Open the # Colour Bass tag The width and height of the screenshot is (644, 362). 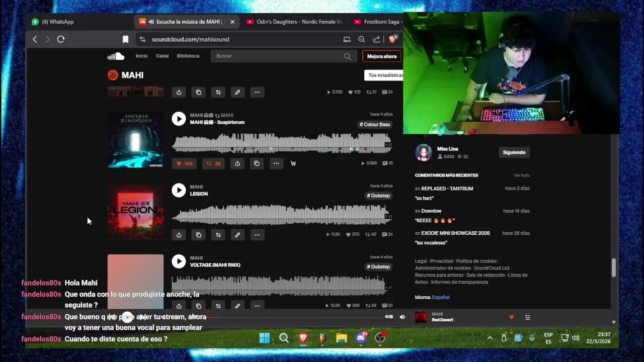pos(375,124)
